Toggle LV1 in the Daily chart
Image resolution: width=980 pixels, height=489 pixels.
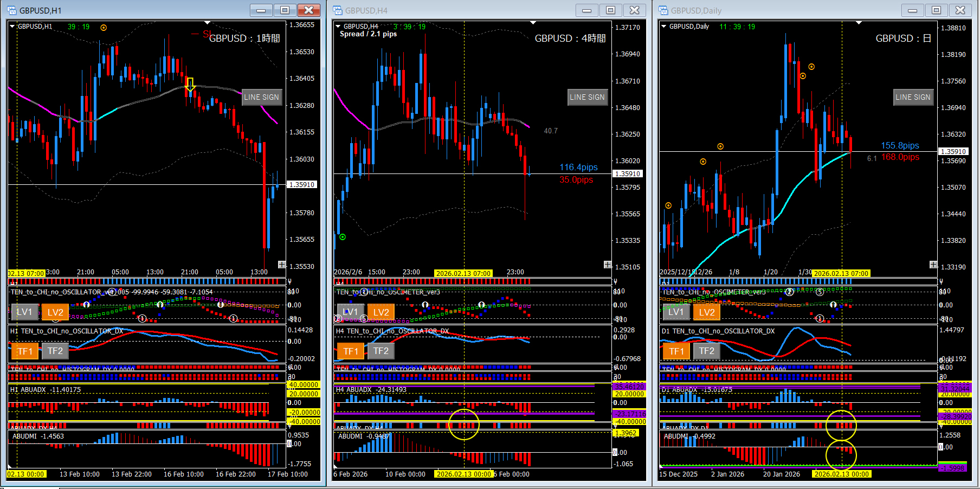(x=676, y=312)
